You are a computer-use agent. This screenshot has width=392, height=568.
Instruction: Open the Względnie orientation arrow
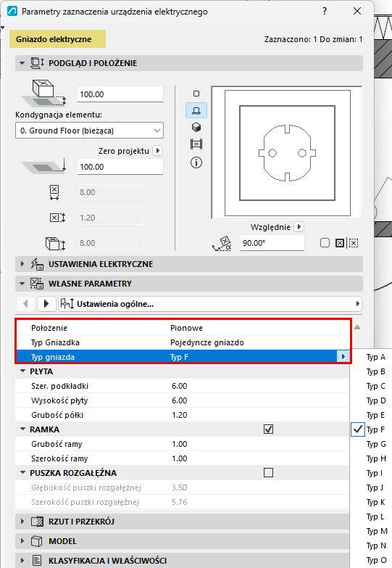pos(299,227)
